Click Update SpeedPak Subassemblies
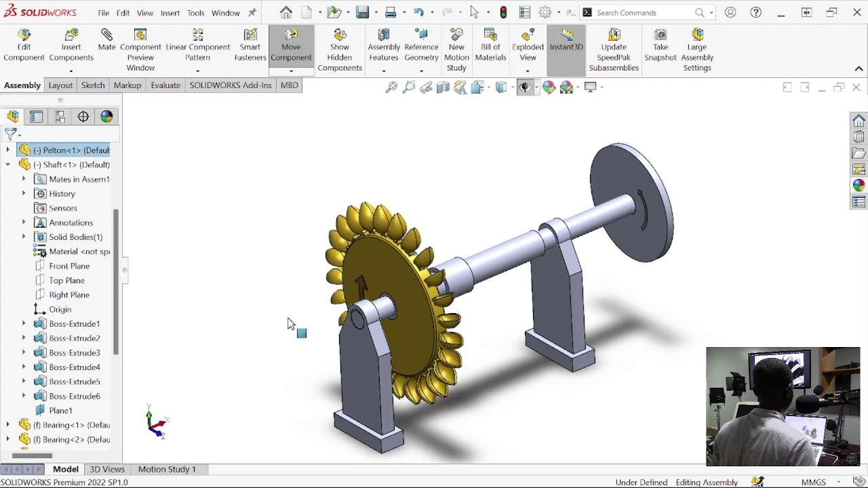This screenshot has height=488, width=868. 614,51
